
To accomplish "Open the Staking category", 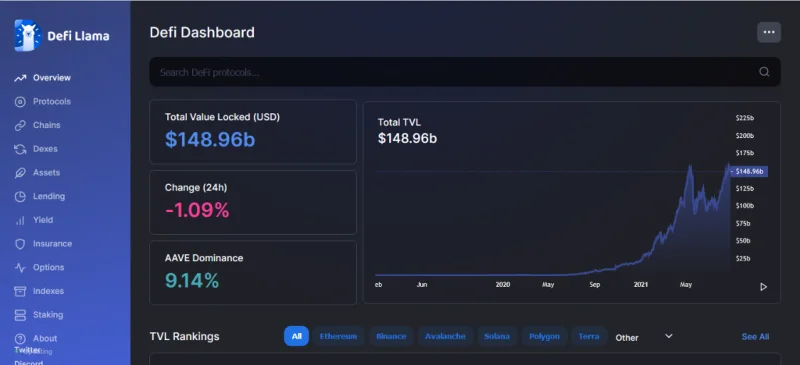I will point(48,315).
